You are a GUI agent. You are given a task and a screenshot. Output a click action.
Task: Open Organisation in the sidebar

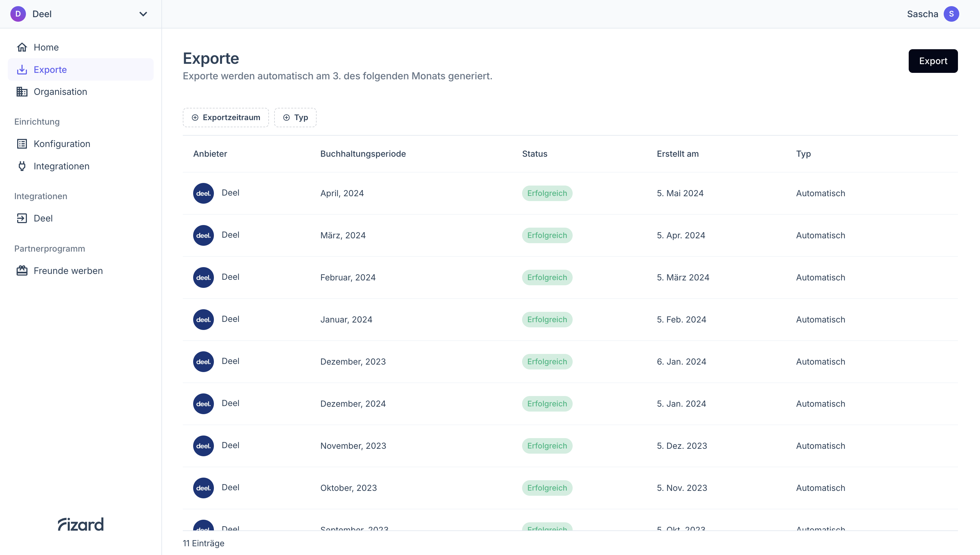click(80, 92)
